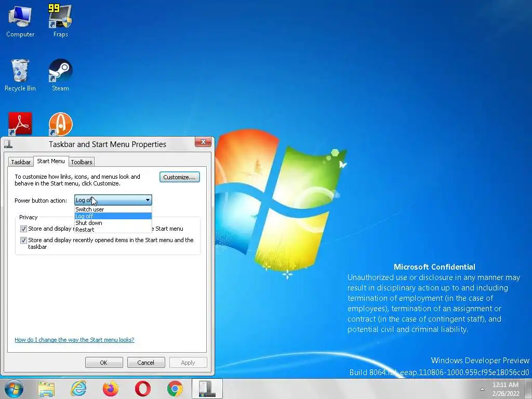
Task: Click the OK button
Action: pyautogui.click(x=104, y=362)
